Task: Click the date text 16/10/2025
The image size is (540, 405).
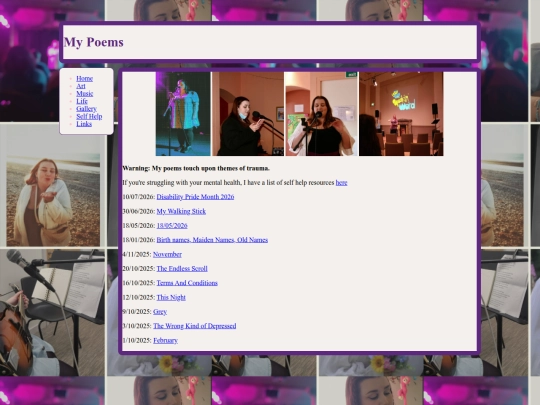Action: pos(138,283)
